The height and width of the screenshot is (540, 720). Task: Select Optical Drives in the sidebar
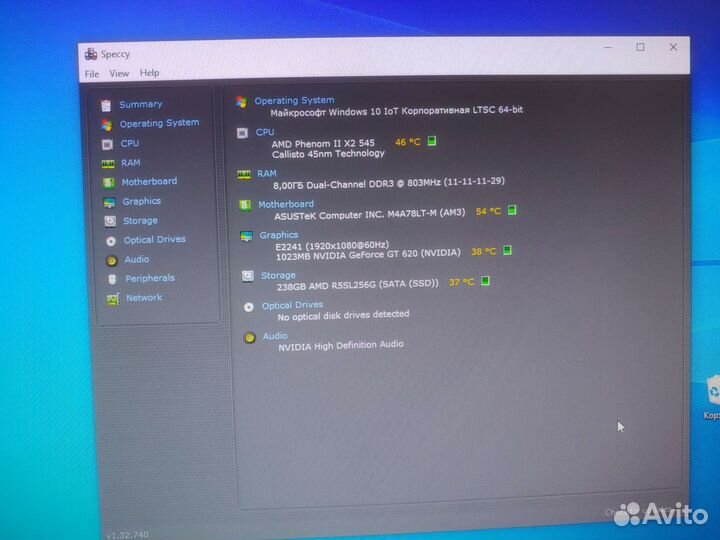coord(154,240)
